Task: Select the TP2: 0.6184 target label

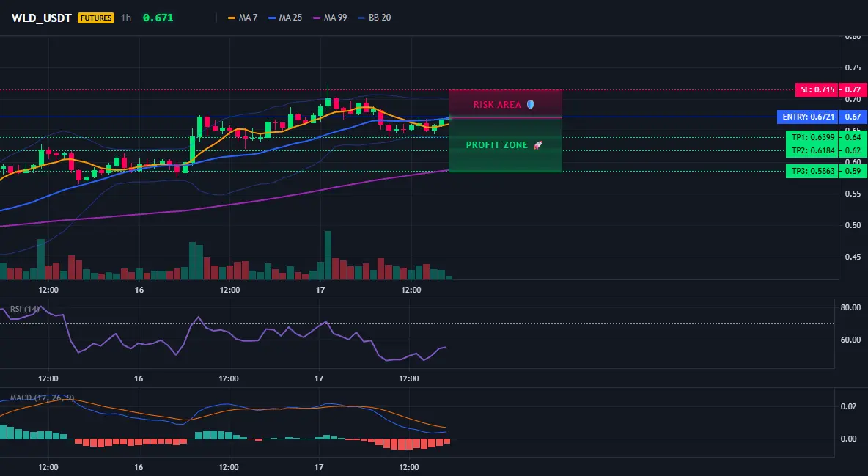Action: pyautogui.click(x=812, y=151)
